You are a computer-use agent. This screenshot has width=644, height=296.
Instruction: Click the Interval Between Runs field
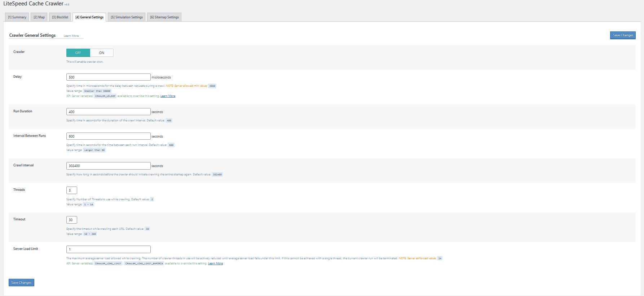pos(108,136)
